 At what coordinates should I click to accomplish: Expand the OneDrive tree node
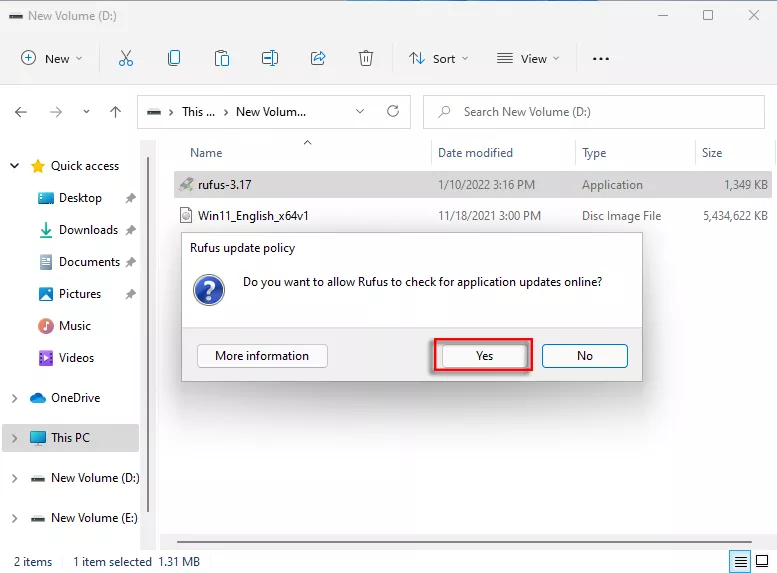coord(14,398)
